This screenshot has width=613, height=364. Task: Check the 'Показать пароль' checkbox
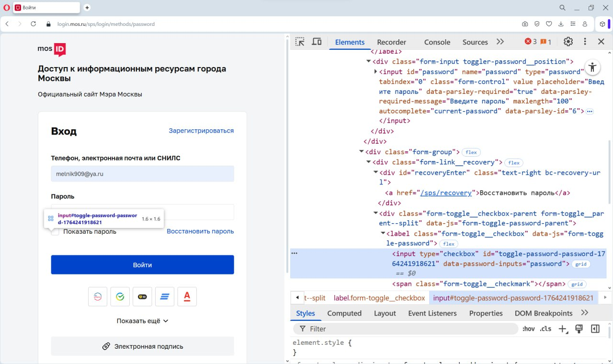(56, 232)
